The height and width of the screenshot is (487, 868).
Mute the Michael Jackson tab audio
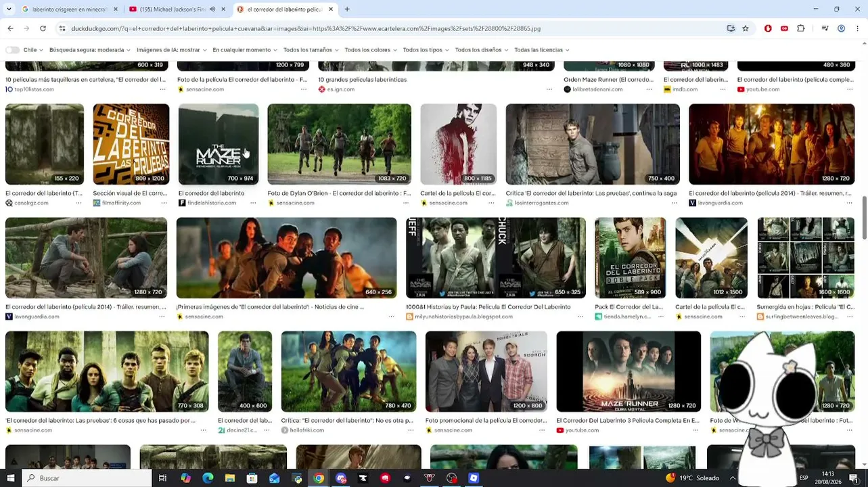coord(212,9)
